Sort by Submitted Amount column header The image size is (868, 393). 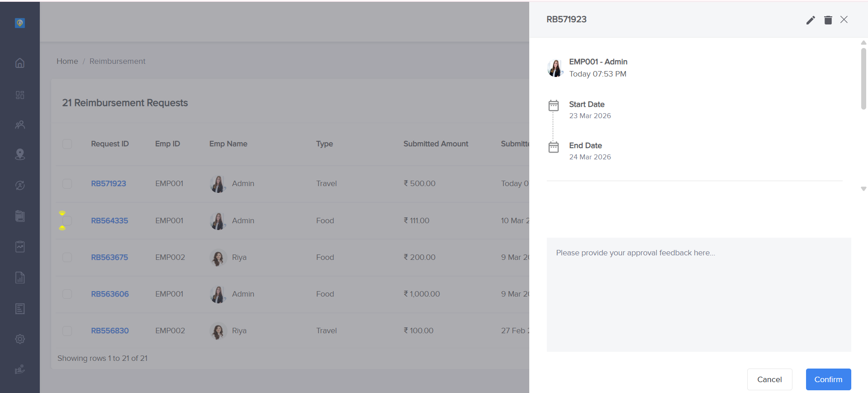click(x=436, y=144)
